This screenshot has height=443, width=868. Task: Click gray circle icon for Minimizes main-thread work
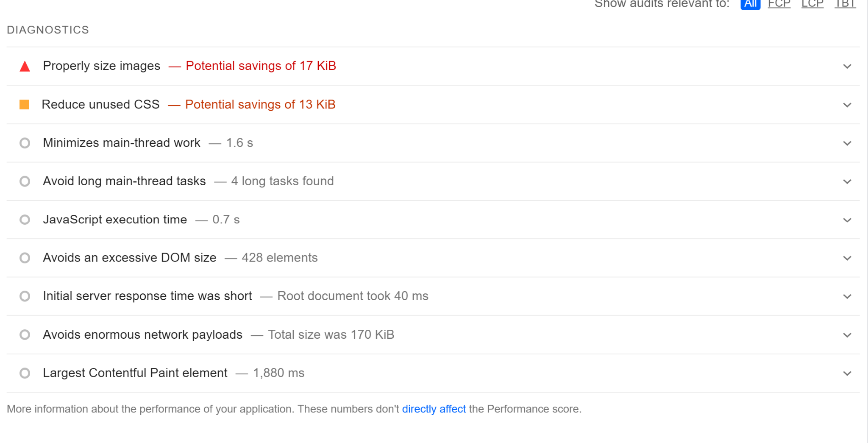25,143
